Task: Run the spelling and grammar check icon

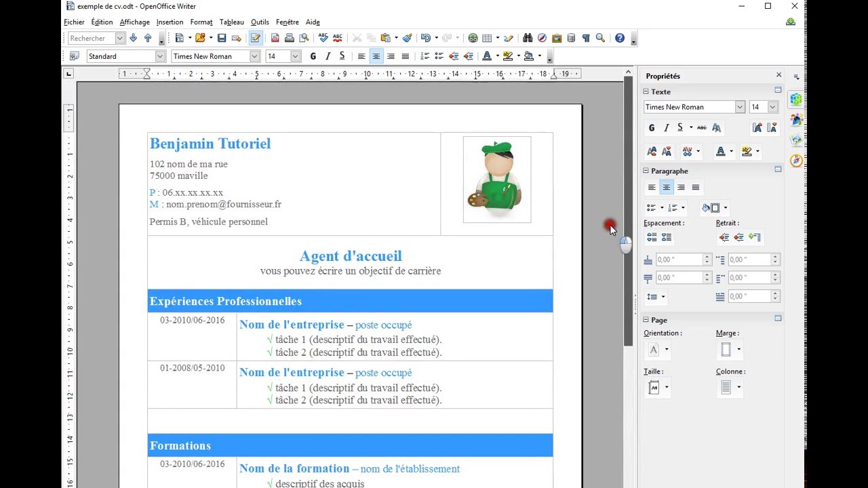Action: pyautogui.click(x=323, y=38)
